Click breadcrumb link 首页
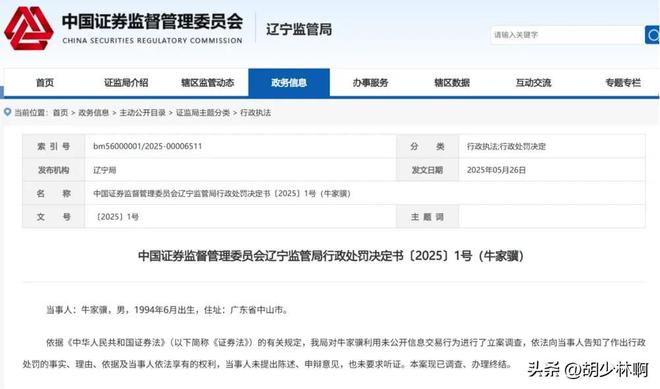660x389 pixels. pyautogui.click(x=60, y=112)
